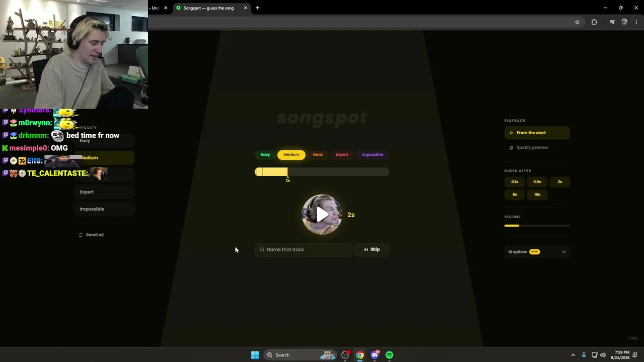Viewport: 644px width, 362px height.
Task: Choose 'From the start' playback option
Action: (537, 133)
